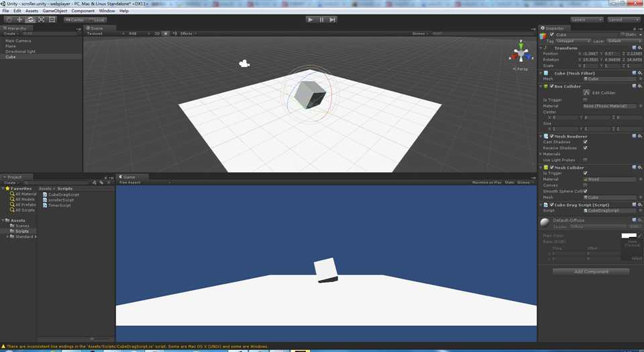Uncheck Receive Shadows
The image size is (644, 352).
(585, 148)
